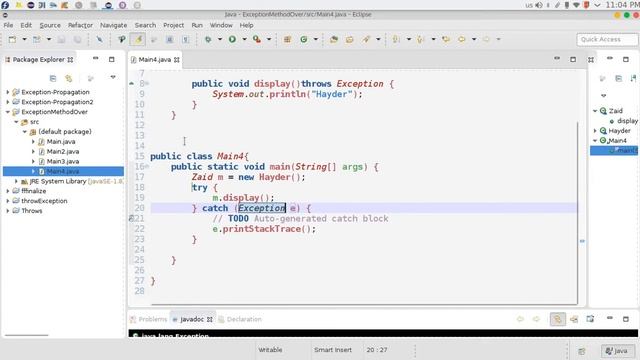Collapse the ExceptionMethodOver project
Viewport: 640px width, 360px height.
8,112
